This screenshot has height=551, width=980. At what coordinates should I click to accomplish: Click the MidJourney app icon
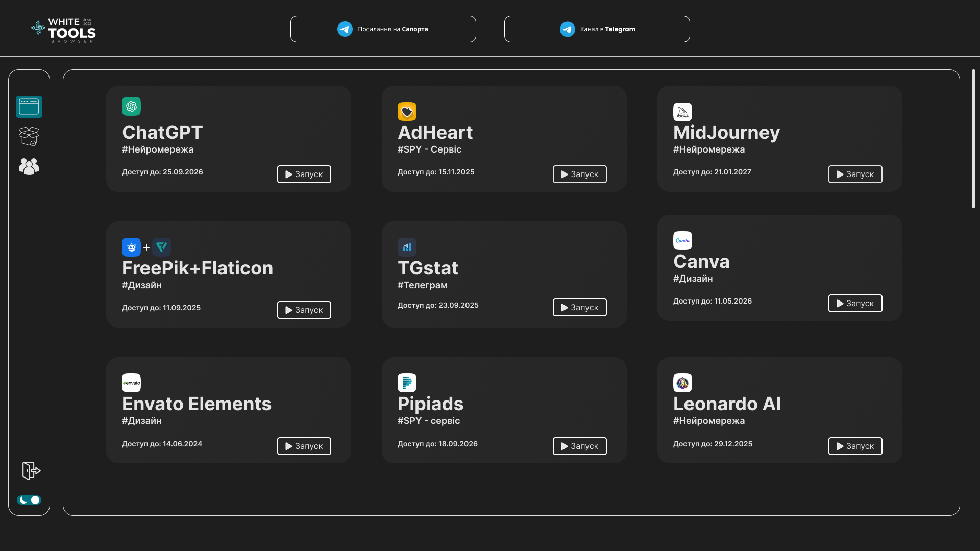682,112
